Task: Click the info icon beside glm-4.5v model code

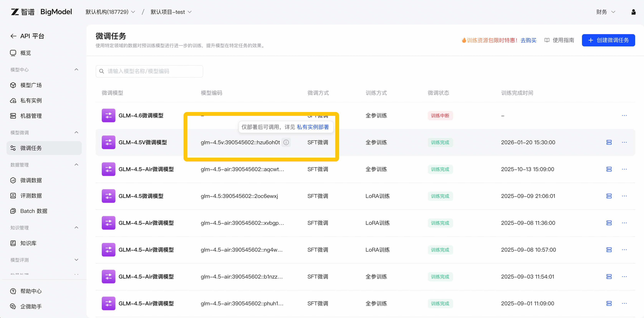Action: pyautogui.click(x=286, y=142)
